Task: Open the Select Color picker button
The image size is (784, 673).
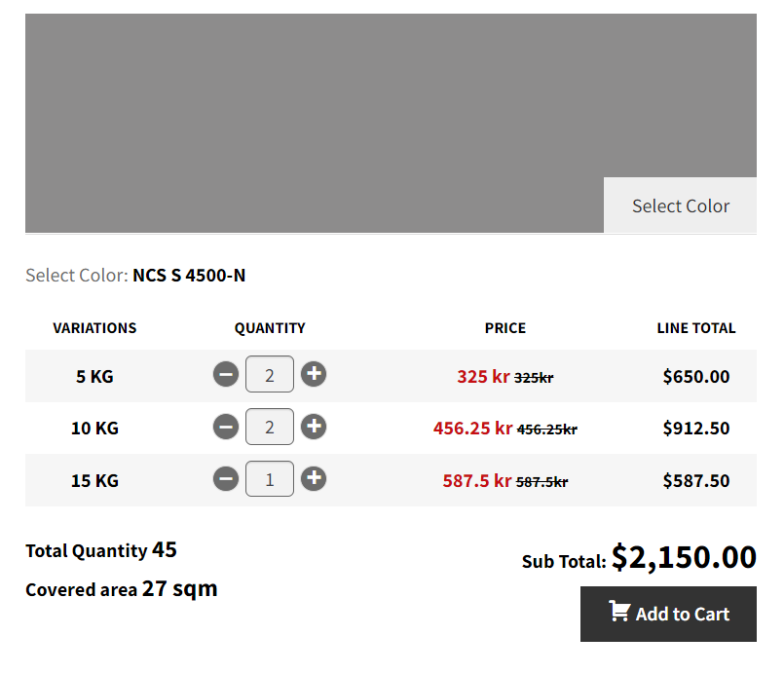Action: tap(680, 206)
